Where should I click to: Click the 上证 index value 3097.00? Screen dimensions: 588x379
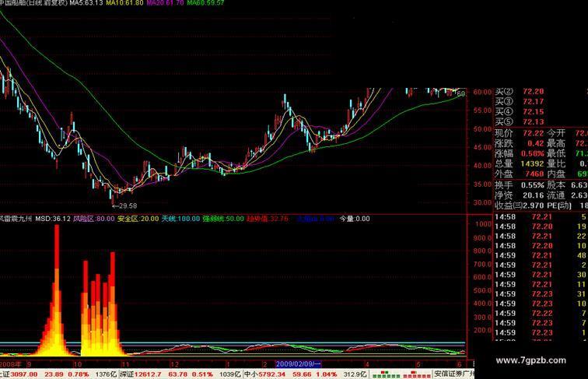tap(24, 374)
